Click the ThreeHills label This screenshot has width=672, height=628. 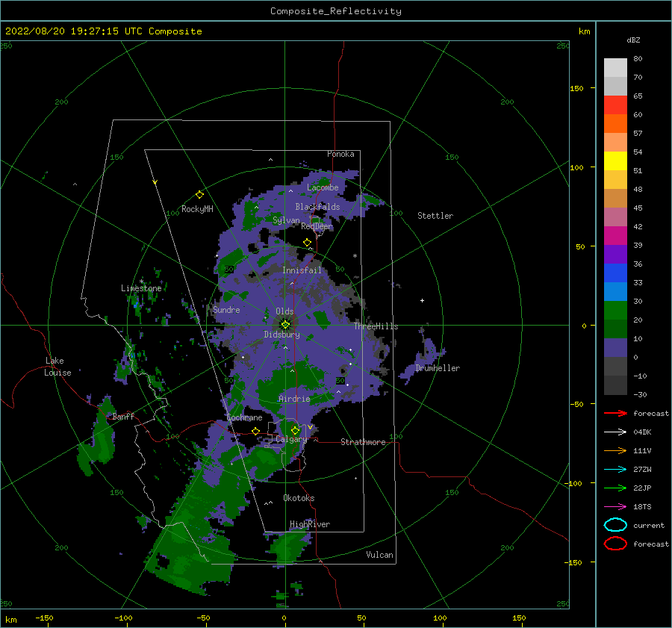point(376,326)
